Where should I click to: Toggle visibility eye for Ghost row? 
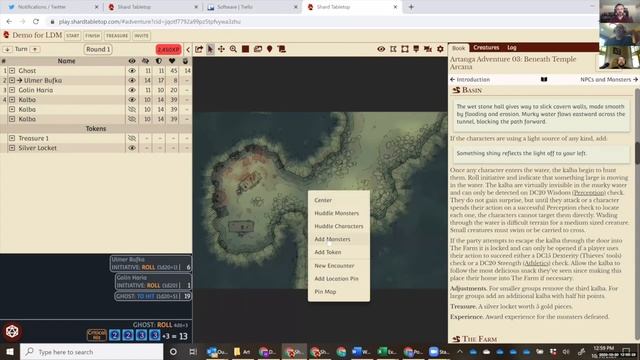click(x=132, y=71)
